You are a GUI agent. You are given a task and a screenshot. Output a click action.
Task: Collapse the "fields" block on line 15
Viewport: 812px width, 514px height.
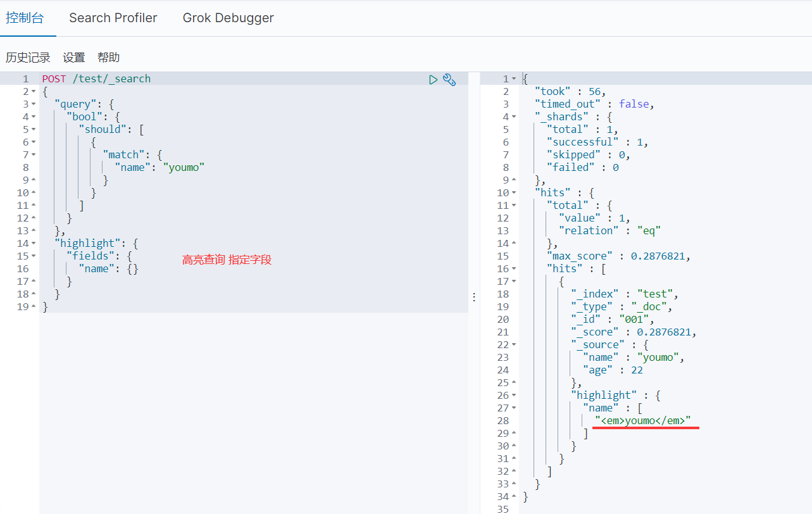(x=34, y=256)
